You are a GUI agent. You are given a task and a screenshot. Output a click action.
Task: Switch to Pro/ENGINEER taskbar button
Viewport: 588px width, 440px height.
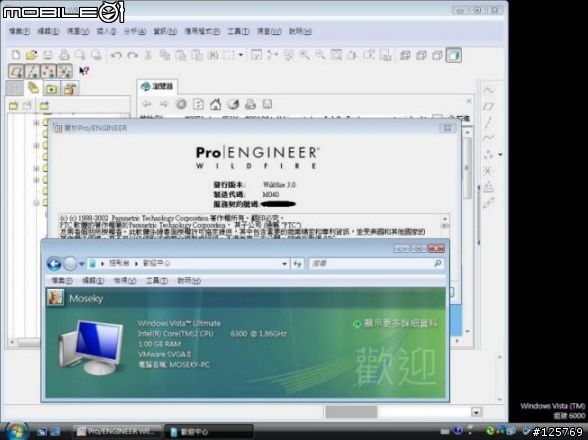117,431
